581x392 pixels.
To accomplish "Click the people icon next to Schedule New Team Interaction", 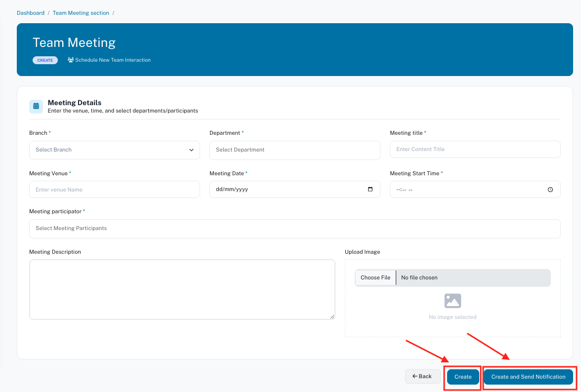I will click(71, 60).
